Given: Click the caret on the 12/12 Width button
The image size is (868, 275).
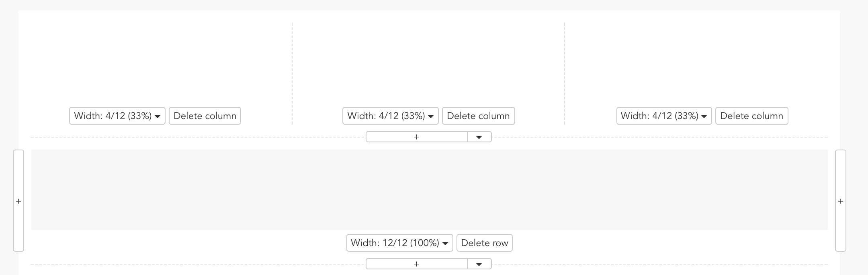Looking at the screenshot, I should click(x=446, y=243).
